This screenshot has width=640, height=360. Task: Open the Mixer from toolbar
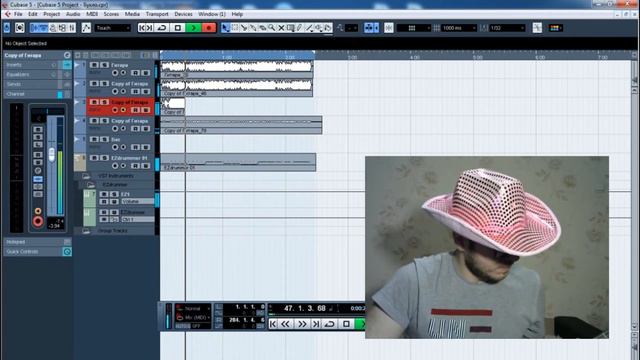click(72, 28)
